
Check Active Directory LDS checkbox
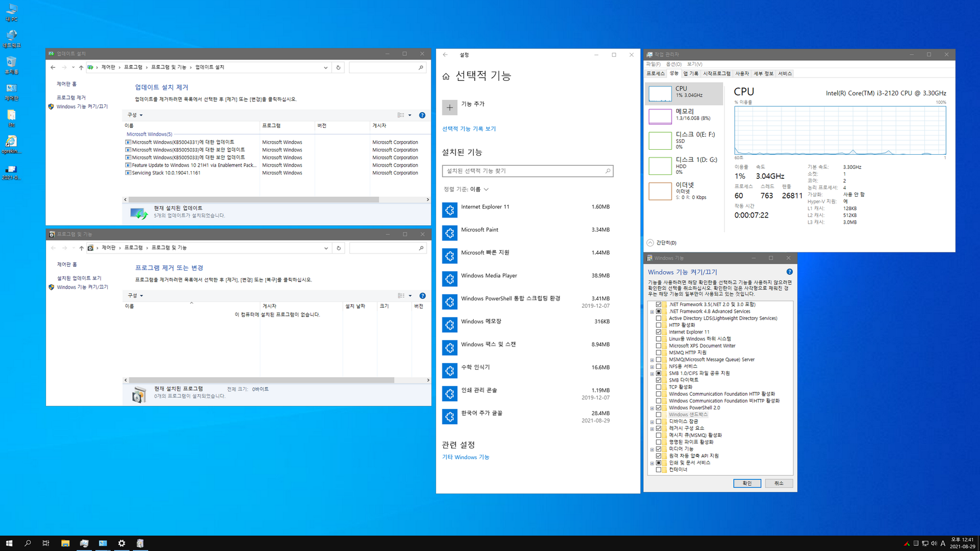pos(658,318)
